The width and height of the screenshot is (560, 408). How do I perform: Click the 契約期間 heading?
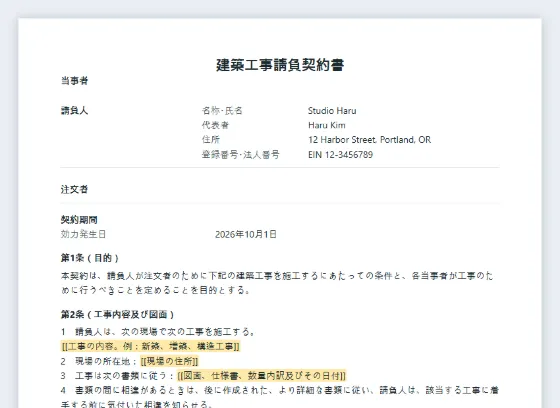tap(79, 220)
